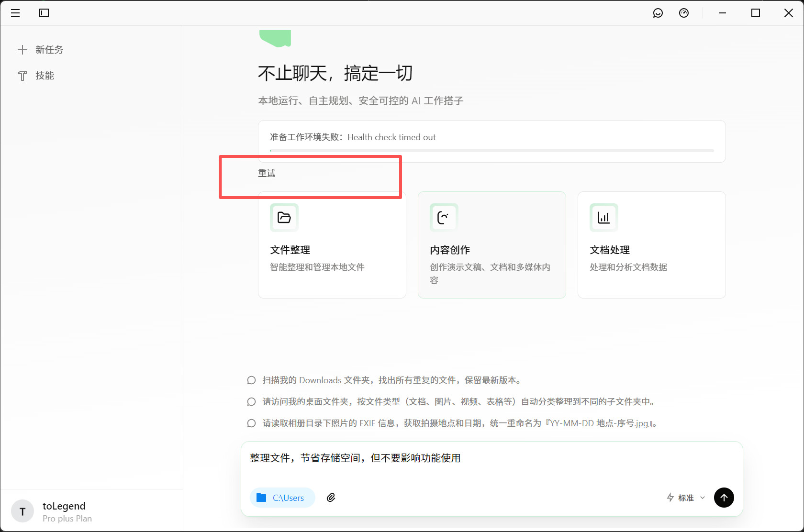
Task: Open the 标准 mode dropdown
Action: [x=687, y=498]
